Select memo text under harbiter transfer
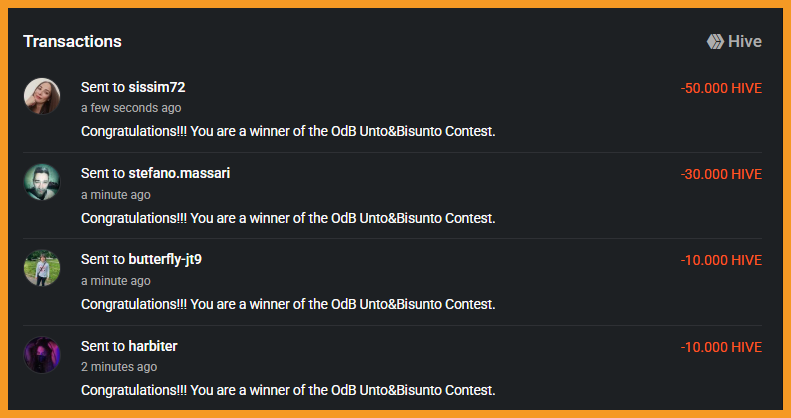 coord(288,390)
